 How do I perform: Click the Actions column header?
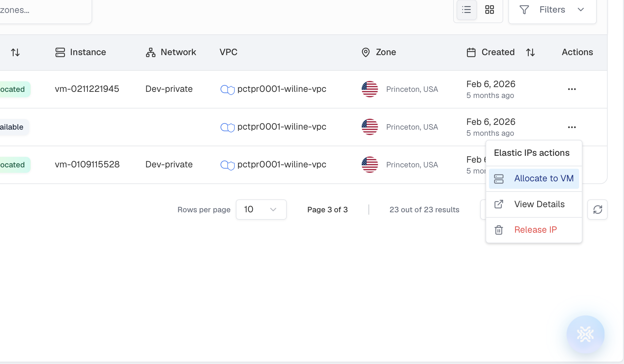click(577, 52)
